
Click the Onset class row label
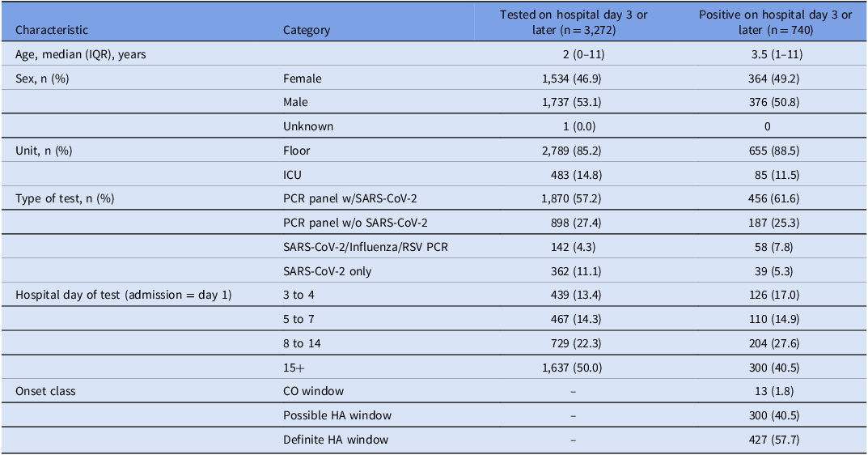pyautogui.click(x=45, y=391)
